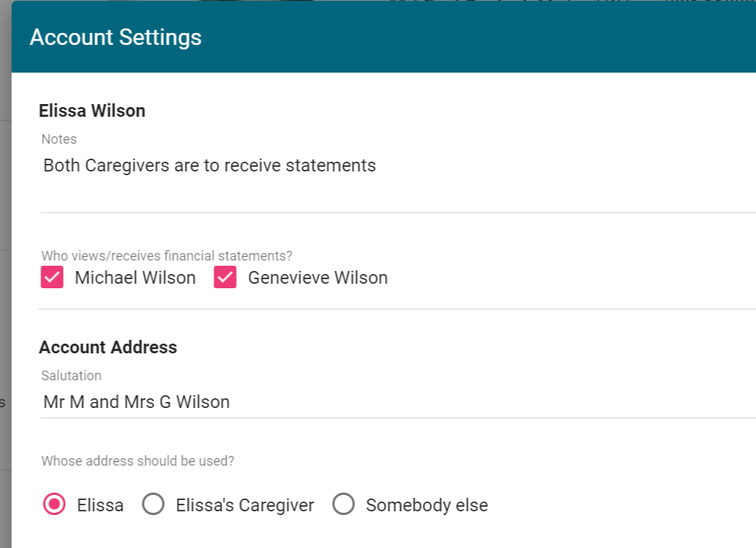Click the 'Who views/receives financial statements?' caption
Viewport: 756px width, 548px height.
tap(166, 256)
